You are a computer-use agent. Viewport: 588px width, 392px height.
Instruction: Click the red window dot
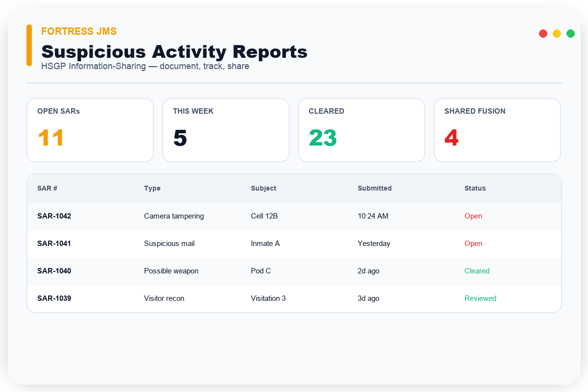[x=543, y=33]
